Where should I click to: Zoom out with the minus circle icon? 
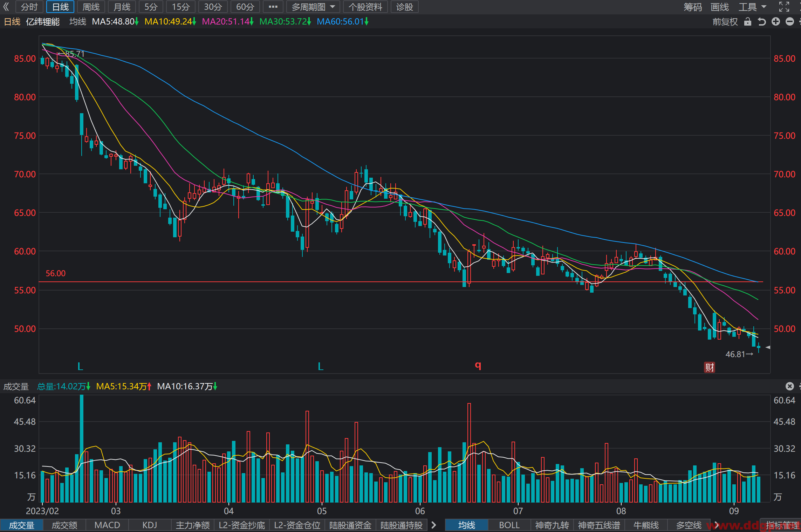point(790,22)
